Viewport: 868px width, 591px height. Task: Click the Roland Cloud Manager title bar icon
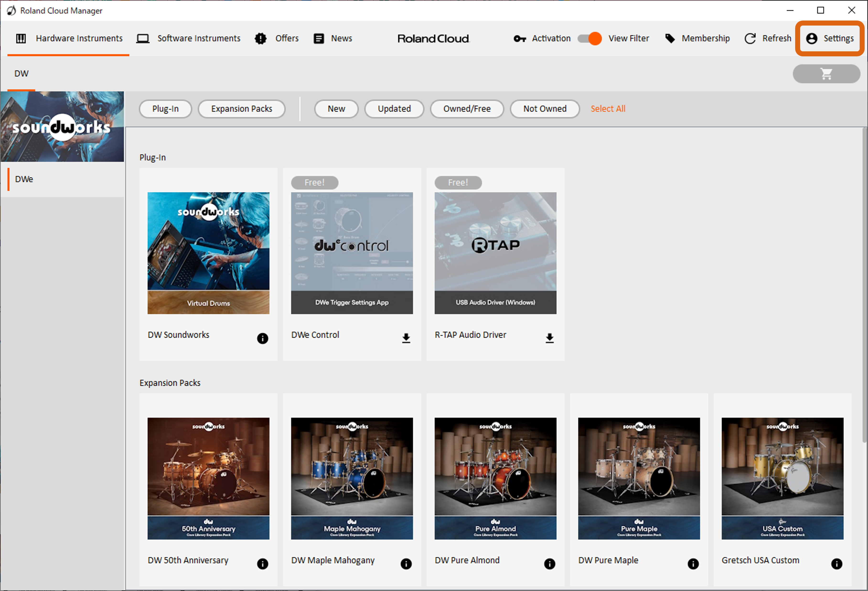[11, 11]
